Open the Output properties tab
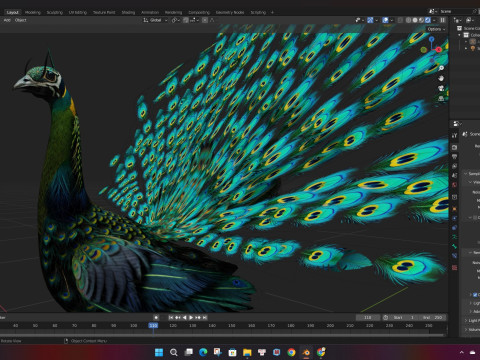This screenshot has height=360, width=480. pos(454,156)
